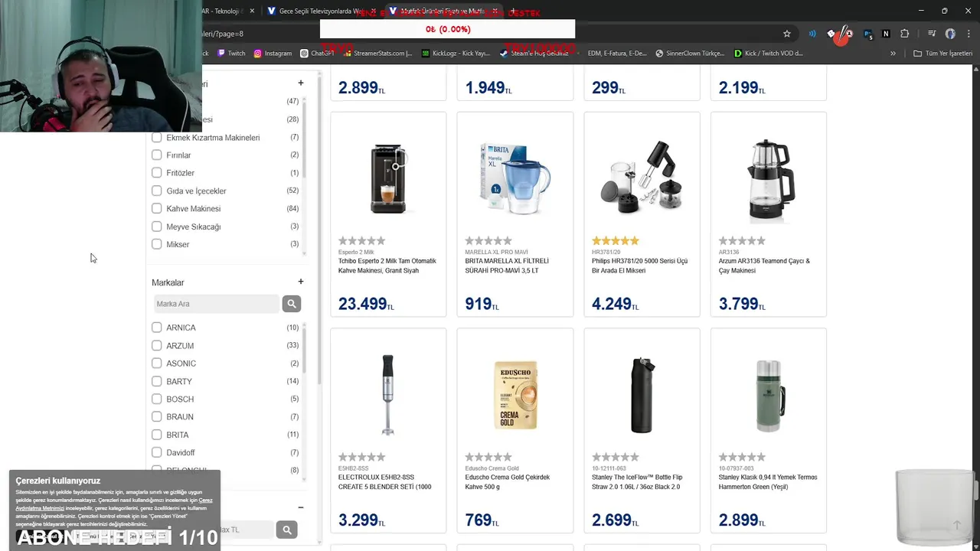
Task: Check the ASONIC brand filter
Action: click(x=156, y=364)
